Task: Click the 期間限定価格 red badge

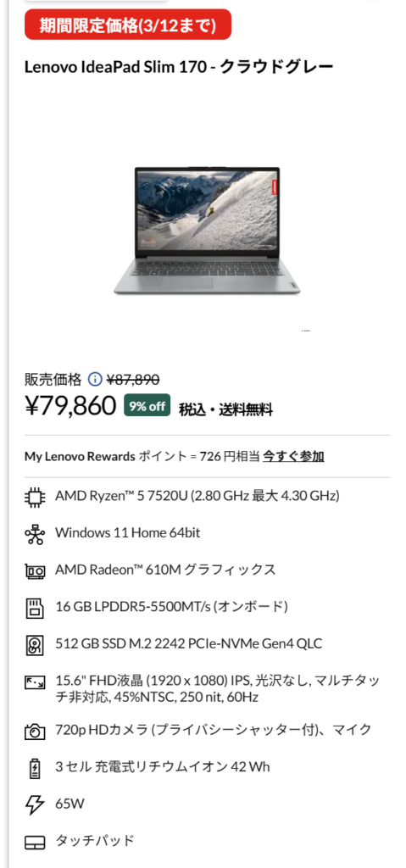Action: coord(128,25)
